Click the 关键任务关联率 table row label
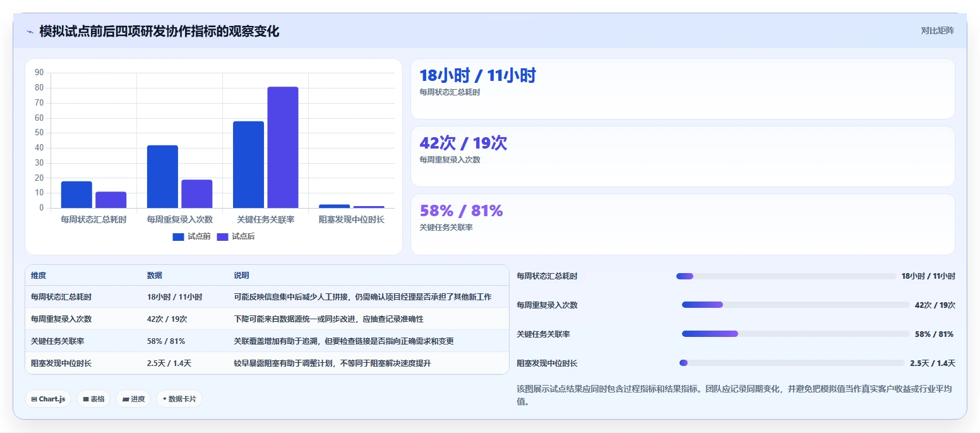 tap(57, 341)
